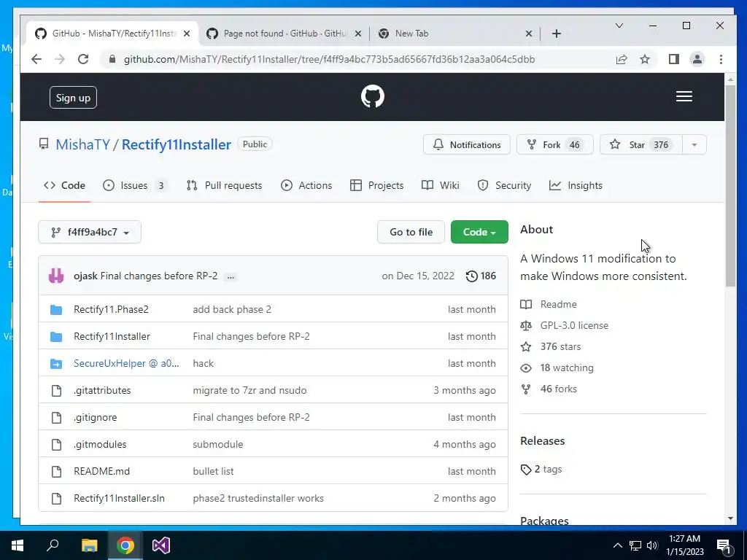This screenshot has height=560, width=747.
Task: Click the share page icon in address bar
Action: pyautogui.click(x=622, y=59)
